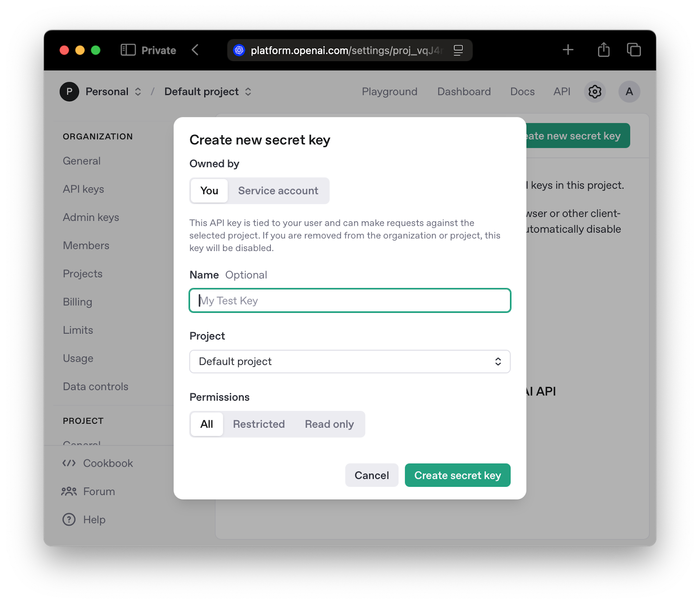The width and height of the screenshot is (700, 604).
Task: Click the OpenAI site icon in address bar
Action: point(239,50)
